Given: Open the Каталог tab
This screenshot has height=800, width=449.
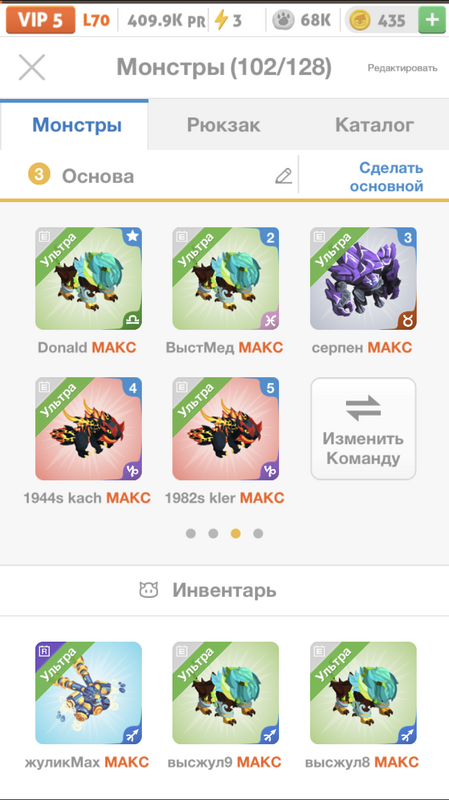Looking at the screenshot, I should tap(374, 125).
